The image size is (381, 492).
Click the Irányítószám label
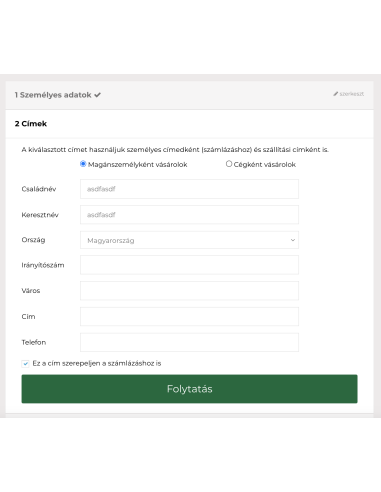(43, 265)
